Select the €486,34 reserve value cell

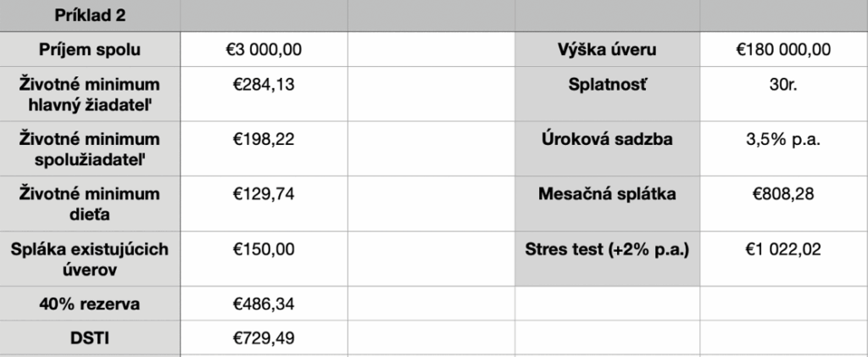coord(264,304)
